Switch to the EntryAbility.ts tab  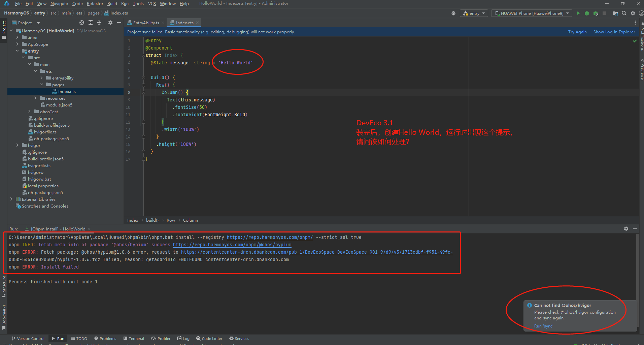coord(146,23)
